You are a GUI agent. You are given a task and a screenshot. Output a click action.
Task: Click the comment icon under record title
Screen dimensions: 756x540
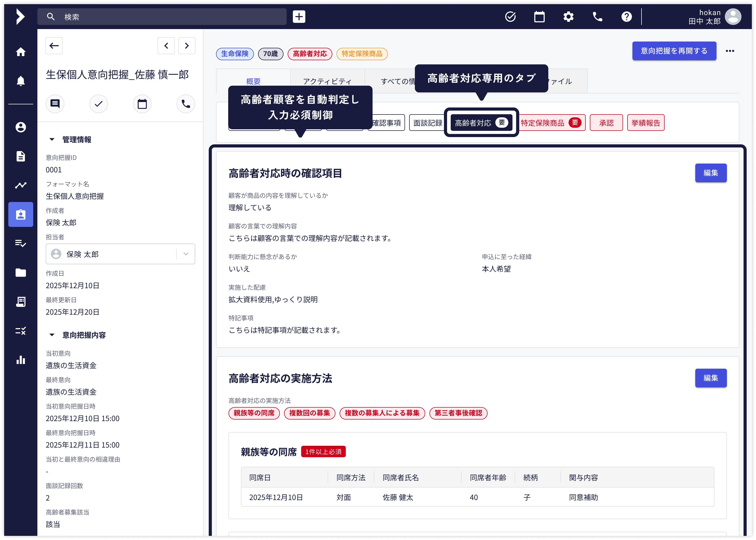click(x=55, y=104)
